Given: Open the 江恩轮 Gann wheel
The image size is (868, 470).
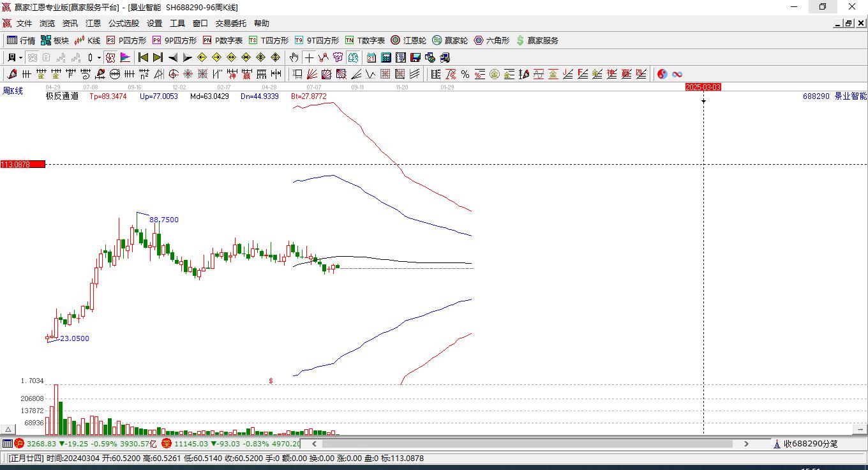Looking at the screenshot, I should [408, 40].
